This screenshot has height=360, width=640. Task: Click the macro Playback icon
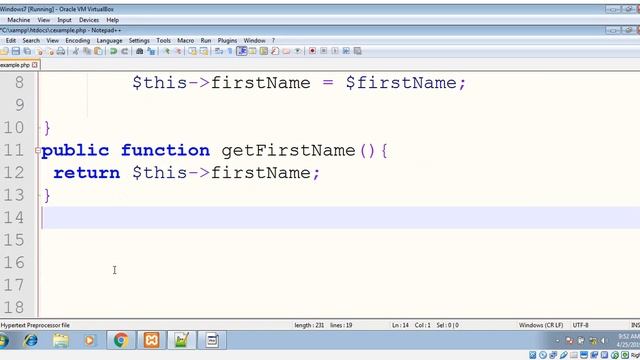[x=335, y=51]
